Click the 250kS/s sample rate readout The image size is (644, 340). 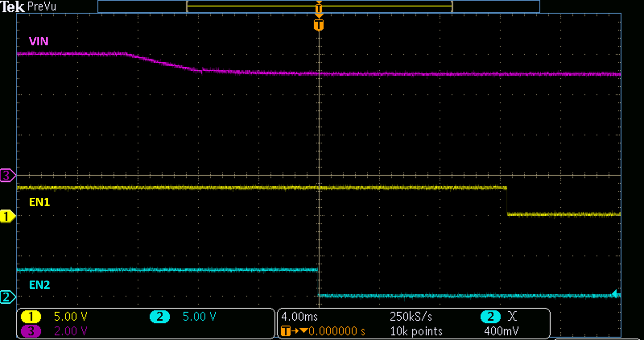point(411,317)
